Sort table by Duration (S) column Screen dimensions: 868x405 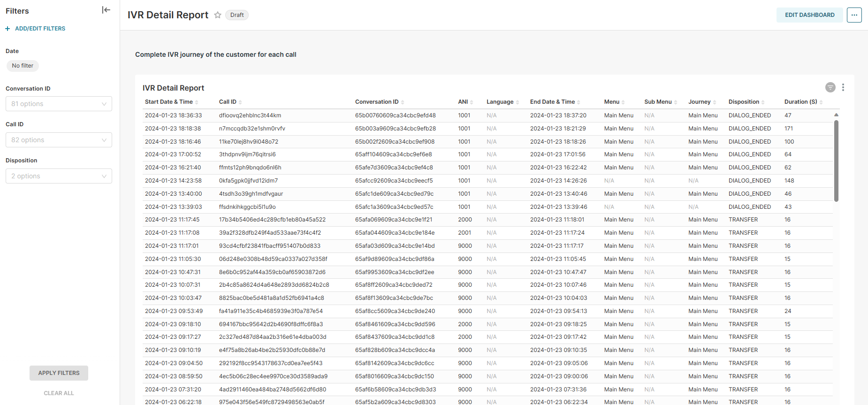(800, 102)
